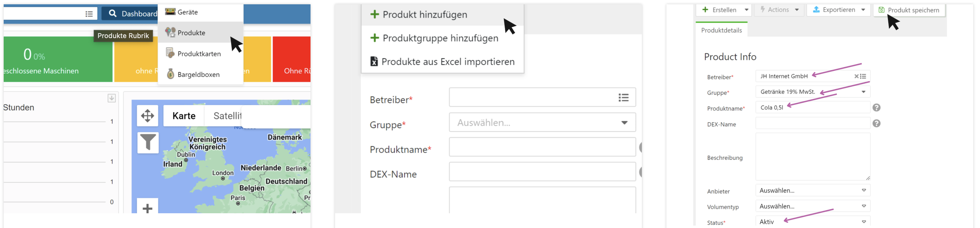Switch map to Satellit view

pyautogui.click(x=227, y=116)
